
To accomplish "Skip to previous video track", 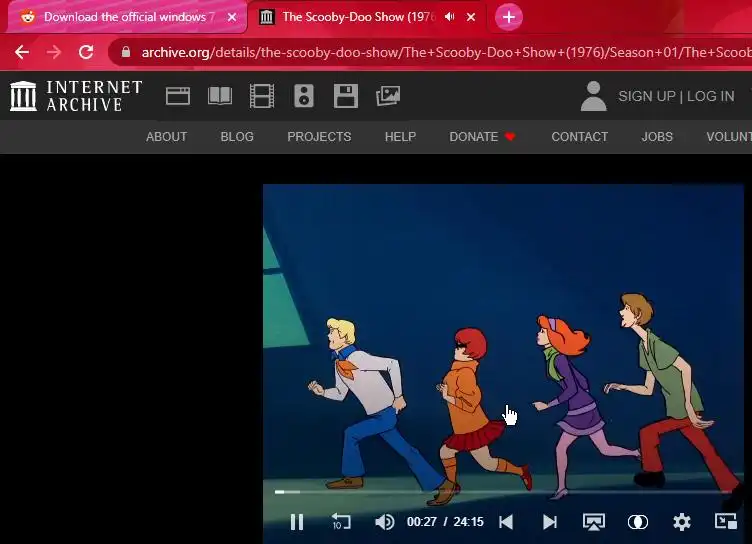I will click(x=506, y=522).
